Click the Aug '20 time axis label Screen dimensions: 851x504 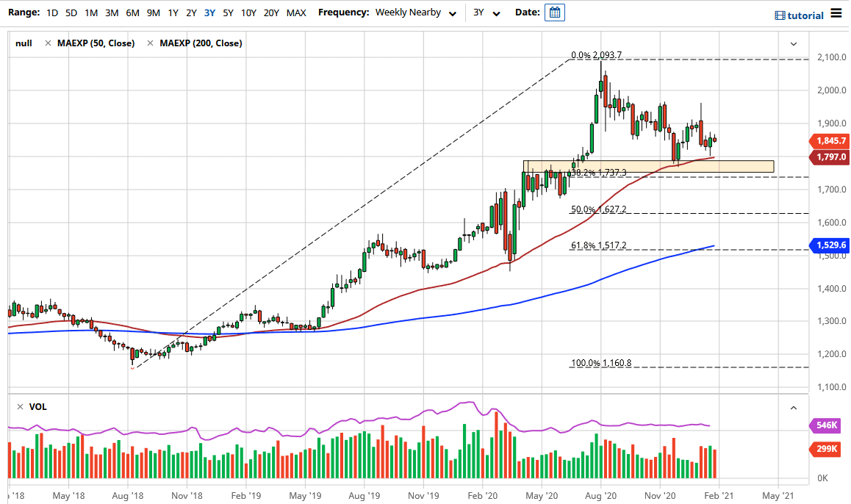[x=601, y=495]
